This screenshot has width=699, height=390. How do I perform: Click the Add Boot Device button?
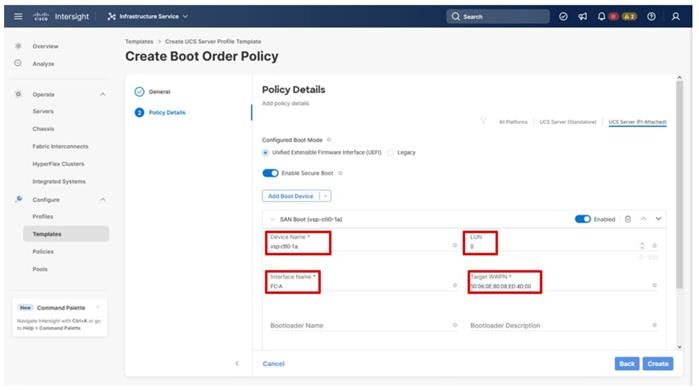coord(291,196)
